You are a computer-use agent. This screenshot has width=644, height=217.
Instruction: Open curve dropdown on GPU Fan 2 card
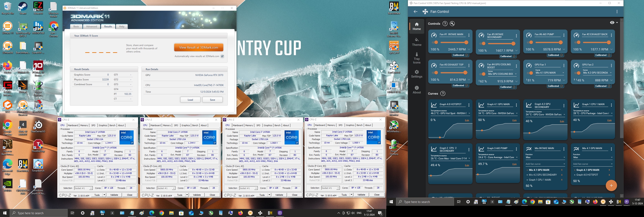(597, 73)
